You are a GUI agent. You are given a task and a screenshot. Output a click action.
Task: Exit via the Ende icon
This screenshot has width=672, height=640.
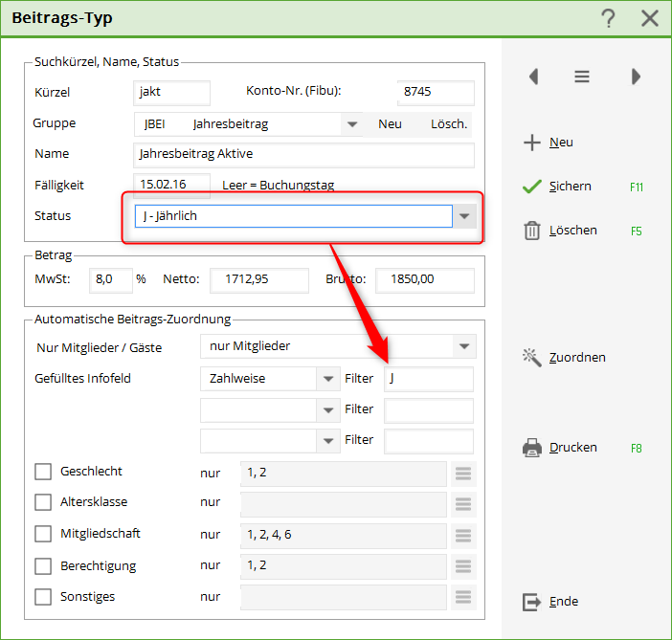[532, 602]
